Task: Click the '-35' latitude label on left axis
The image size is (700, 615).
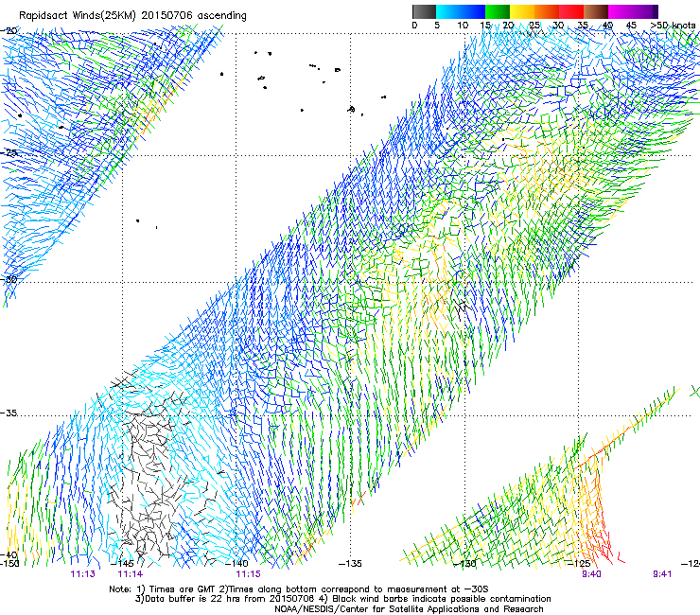Action: point(9,413)
